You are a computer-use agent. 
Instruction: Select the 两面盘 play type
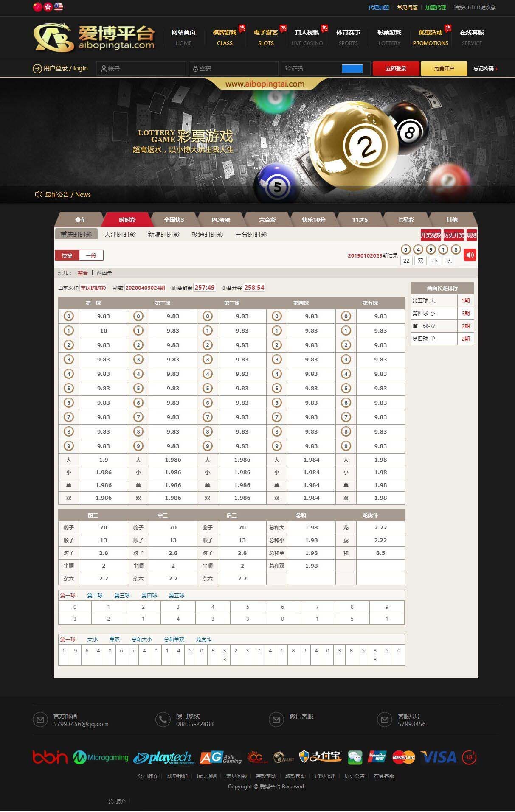click(104, 273)
